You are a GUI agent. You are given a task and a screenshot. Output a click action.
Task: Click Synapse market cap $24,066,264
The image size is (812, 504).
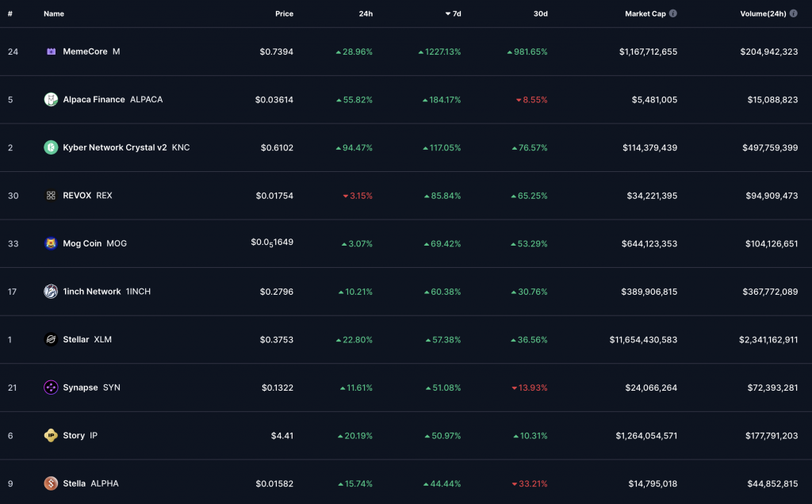pyautogui.click(x=651, y=387)
